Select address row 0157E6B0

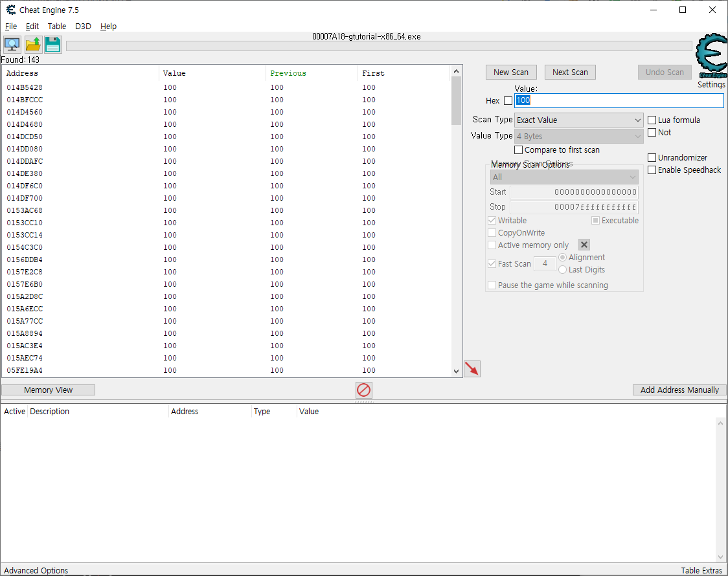227,284
